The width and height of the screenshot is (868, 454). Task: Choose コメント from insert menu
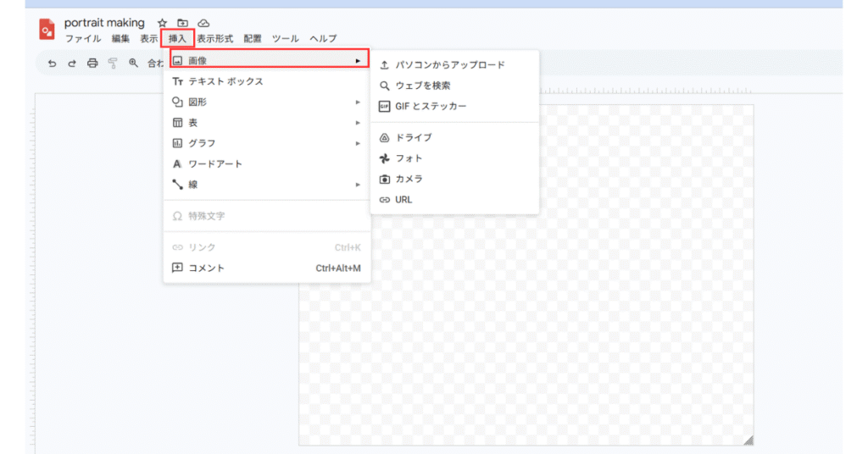tap(267, 269)
